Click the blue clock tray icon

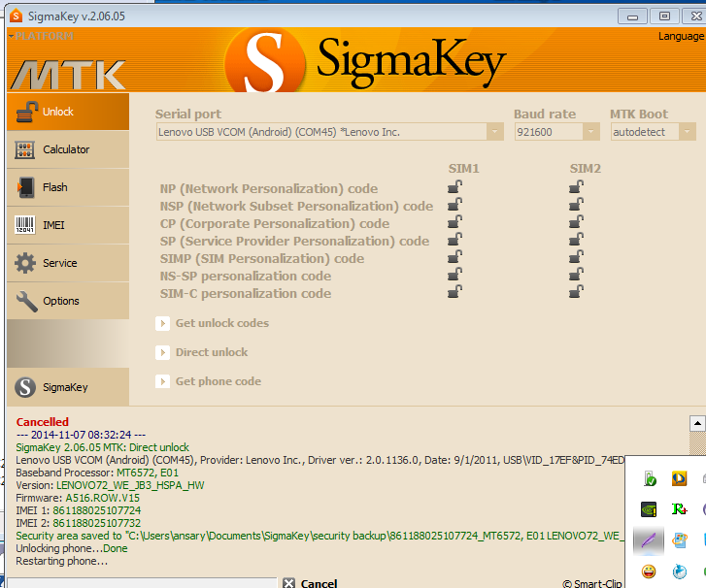click(679, 572)
